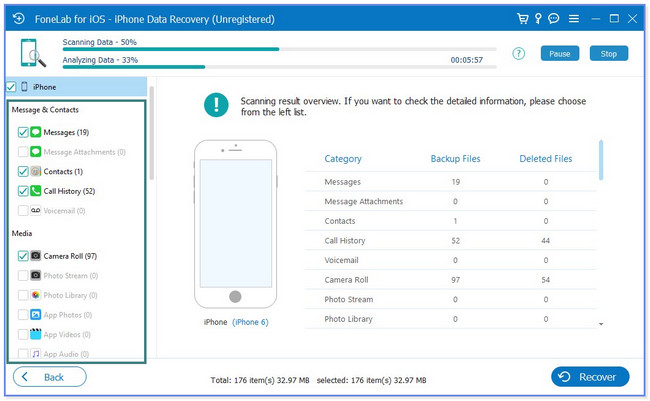
Task: Uncheck the Messages (19) checkbox
Action: tap(23, 132)
